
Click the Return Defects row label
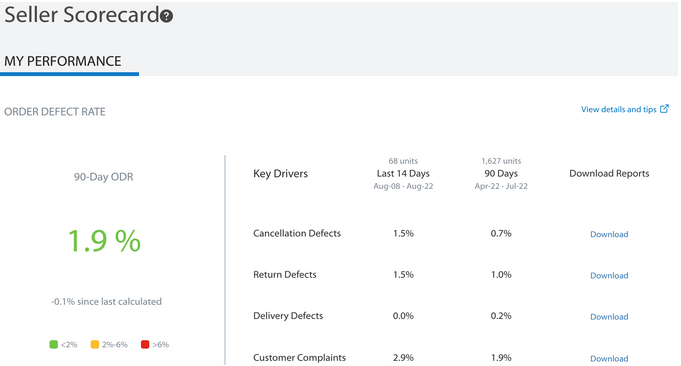point(285,274)
